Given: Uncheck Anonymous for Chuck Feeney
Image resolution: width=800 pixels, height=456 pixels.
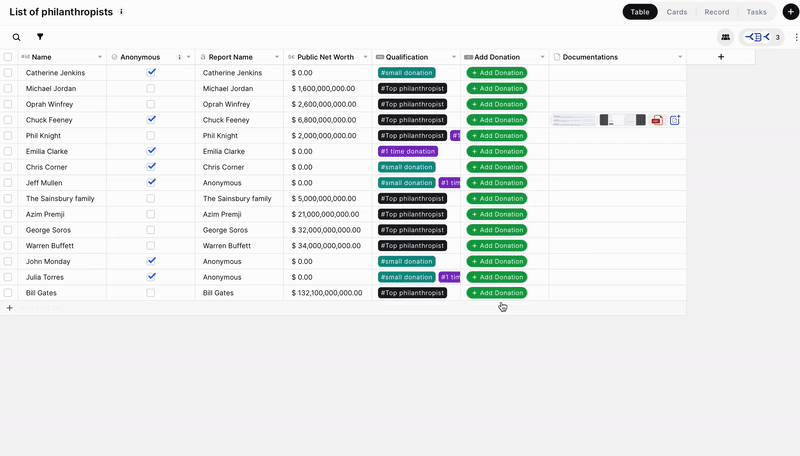Looking at the screenshot, I should (x=151, y=119).
